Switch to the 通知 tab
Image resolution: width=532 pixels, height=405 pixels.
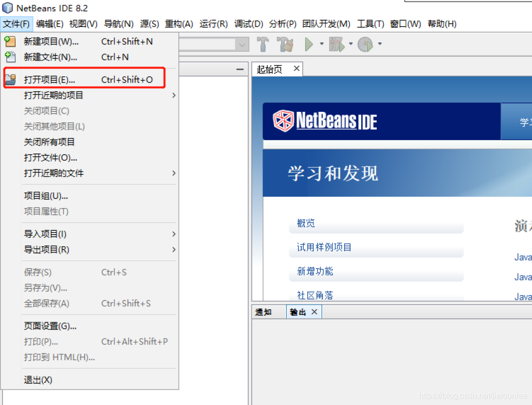pos(263,312)
